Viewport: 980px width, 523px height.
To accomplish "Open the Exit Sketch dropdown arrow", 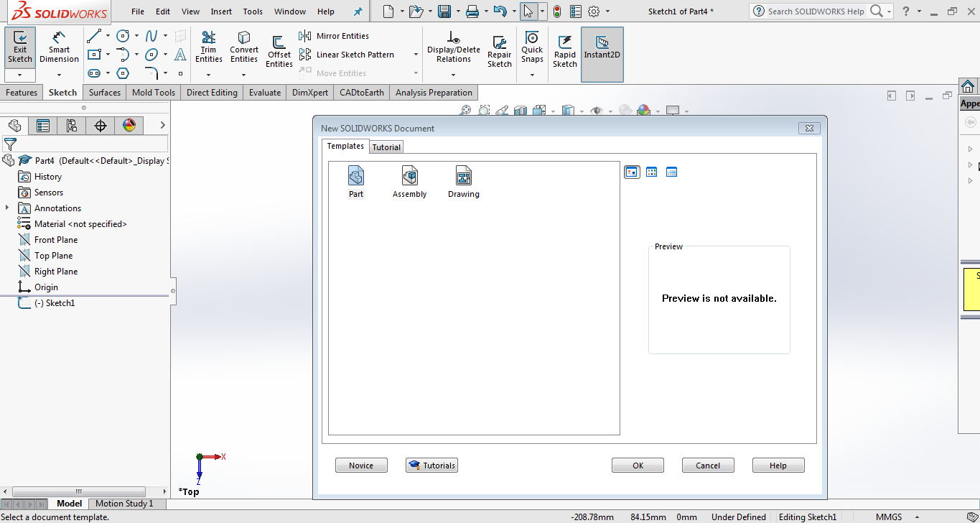I will (20, 75).
